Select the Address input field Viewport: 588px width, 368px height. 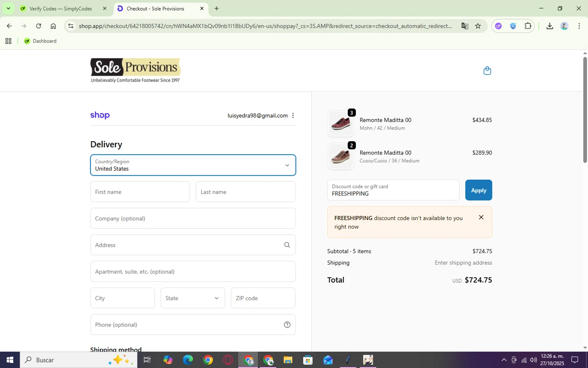193,245
